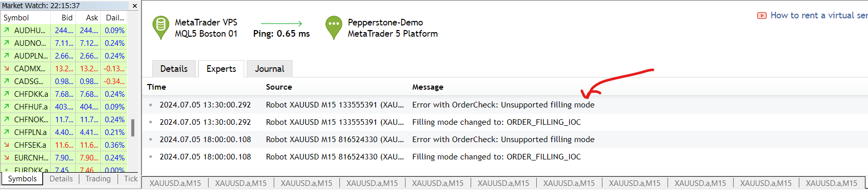Image resolution: width=868 pixels, height=190 pixels.
Task: Select the first XAUUSD.a,M15 chart tab
Action: tap(175, 183)
